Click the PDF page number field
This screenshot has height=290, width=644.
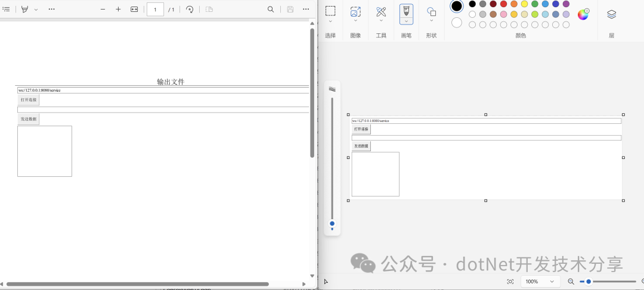click(155, 10)
